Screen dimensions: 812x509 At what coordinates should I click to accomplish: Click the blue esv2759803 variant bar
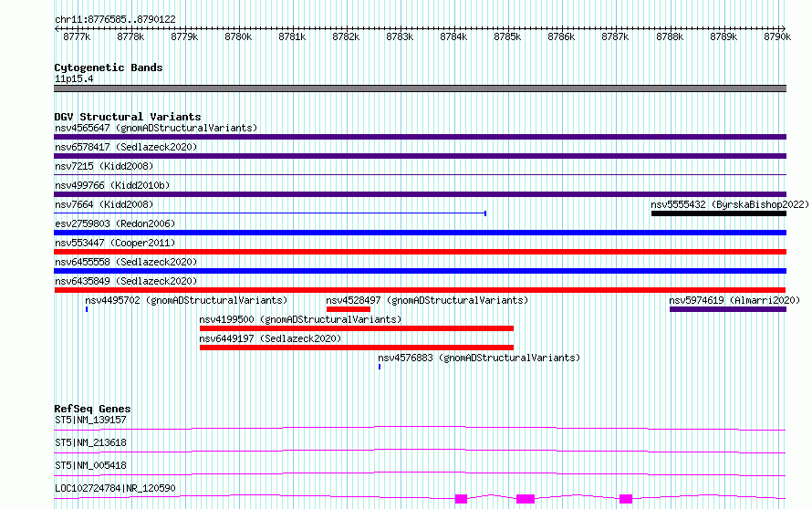pos(420,233)
